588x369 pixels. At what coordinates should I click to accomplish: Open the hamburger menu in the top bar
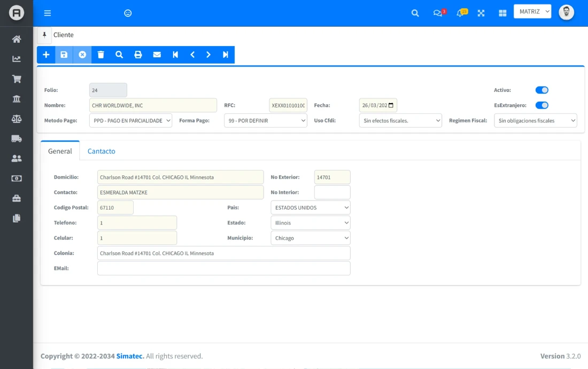point(48,13)
